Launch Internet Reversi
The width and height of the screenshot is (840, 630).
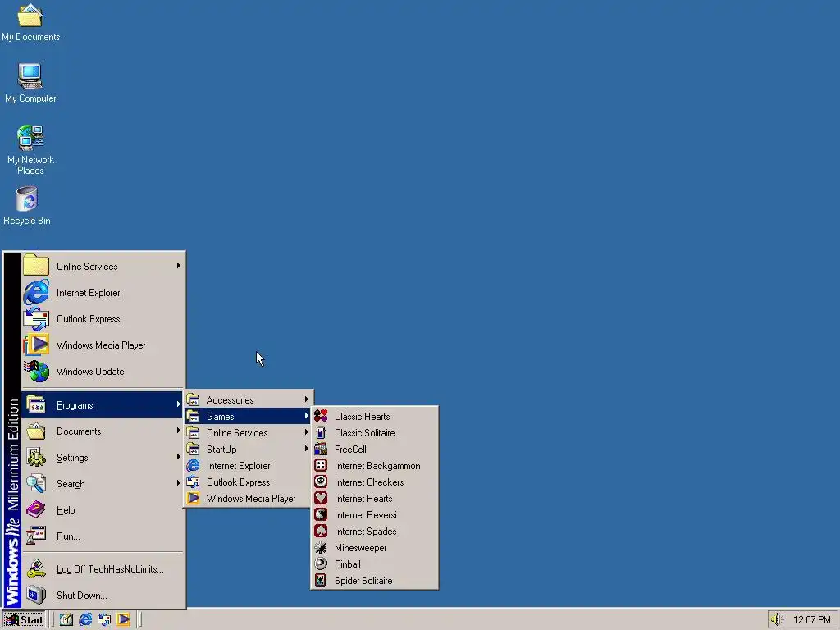[374, 515]
